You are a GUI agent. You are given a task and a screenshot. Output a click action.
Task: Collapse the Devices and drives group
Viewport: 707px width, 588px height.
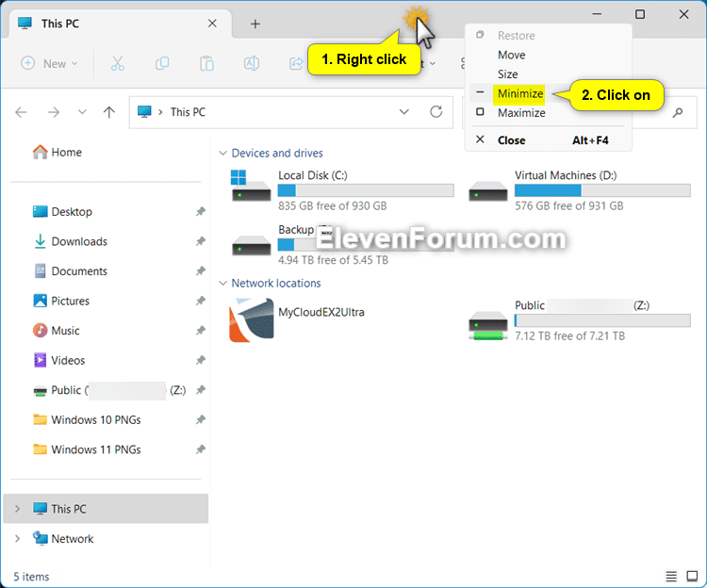(222, 154)
